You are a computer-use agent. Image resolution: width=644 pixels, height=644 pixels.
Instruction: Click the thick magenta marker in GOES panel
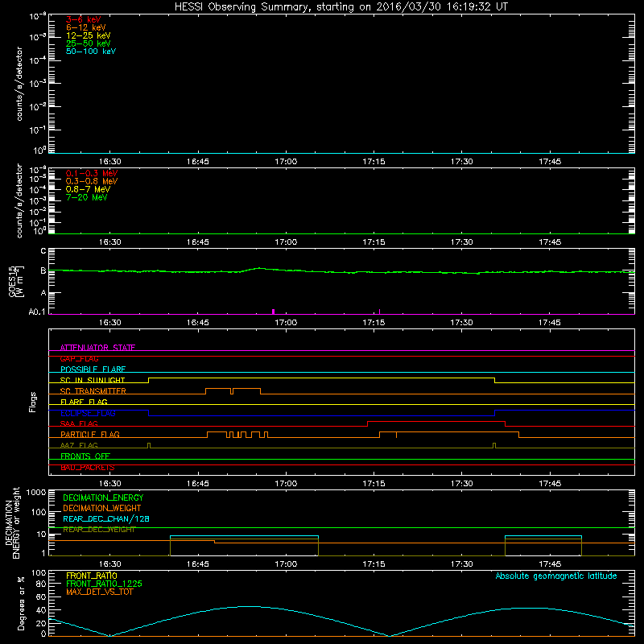tap(274, 312)
